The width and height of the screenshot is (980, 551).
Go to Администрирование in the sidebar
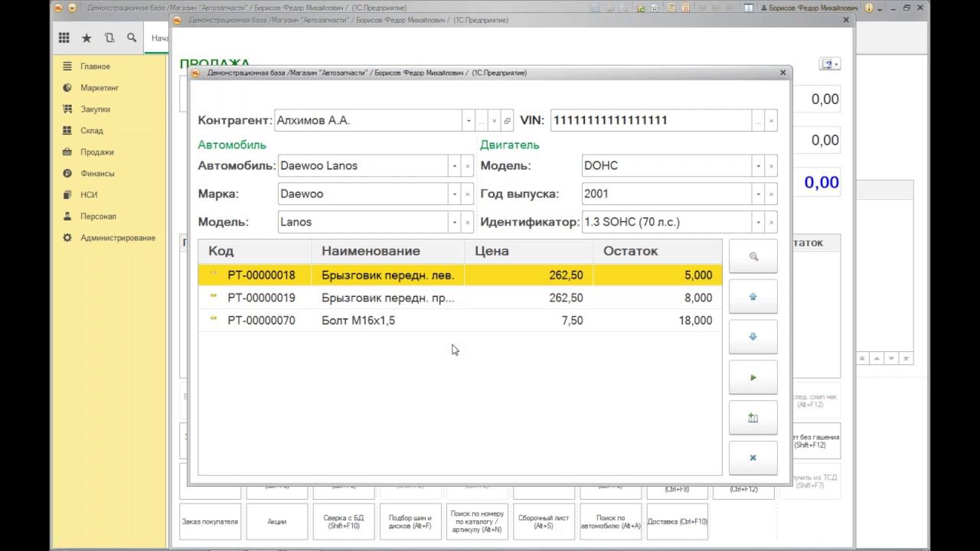117,238
